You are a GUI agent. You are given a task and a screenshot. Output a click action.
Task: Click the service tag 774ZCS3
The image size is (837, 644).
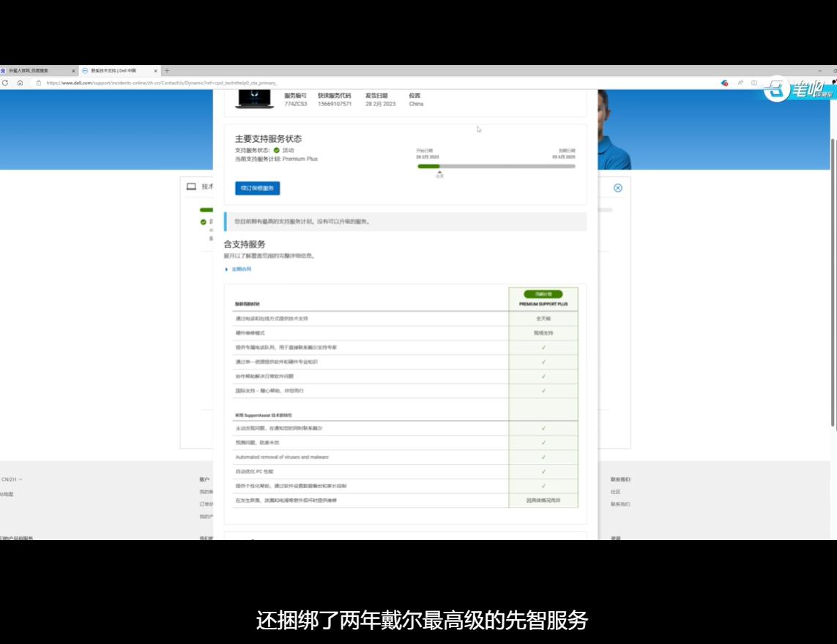(x=296, y=104)
